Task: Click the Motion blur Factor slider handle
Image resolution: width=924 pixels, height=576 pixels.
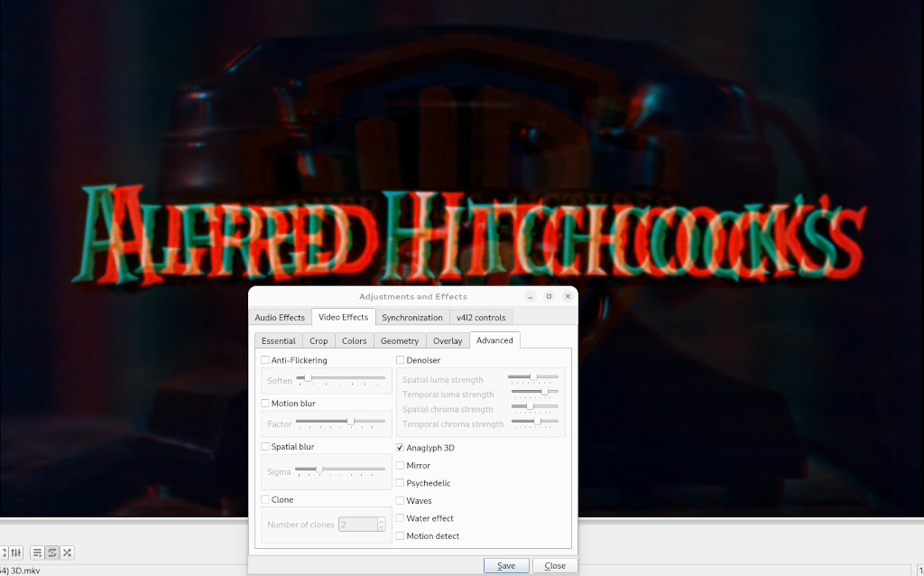Action: (x=351, y=421)
